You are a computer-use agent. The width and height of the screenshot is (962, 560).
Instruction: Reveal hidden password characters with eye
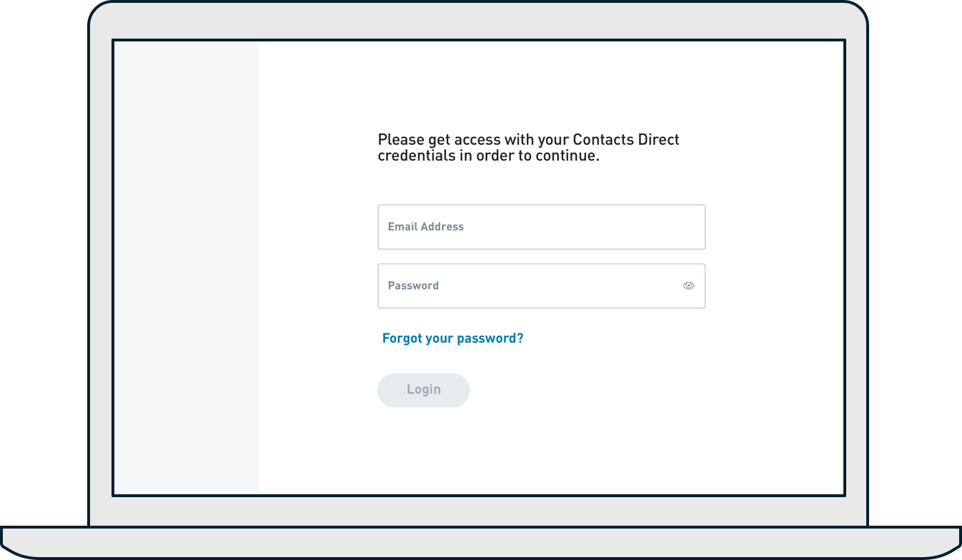688,286
